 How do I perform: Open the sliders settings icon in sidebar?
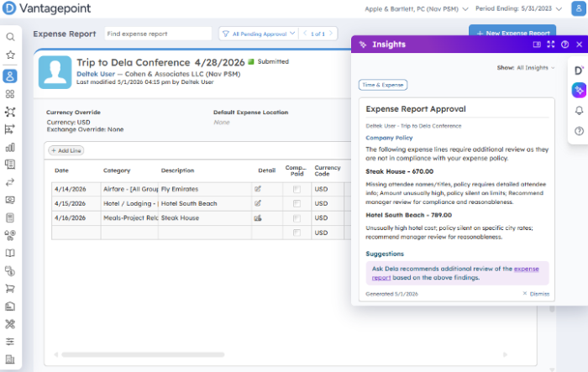[x=10, y=342]
